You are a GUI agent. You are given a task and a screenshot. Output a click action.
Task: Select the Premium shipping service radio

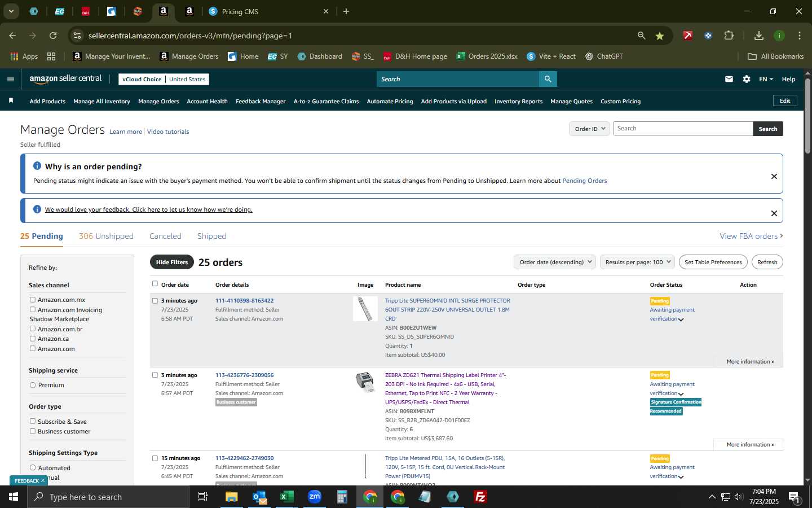tap(33, 385)
